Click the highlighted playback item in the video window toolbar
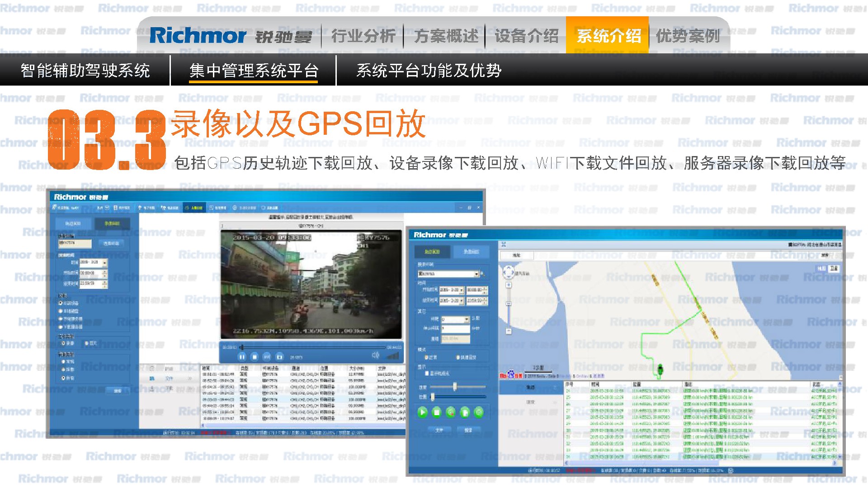Image resolution: width=868 pixels, height=488 pixels. tap(193, 208)
